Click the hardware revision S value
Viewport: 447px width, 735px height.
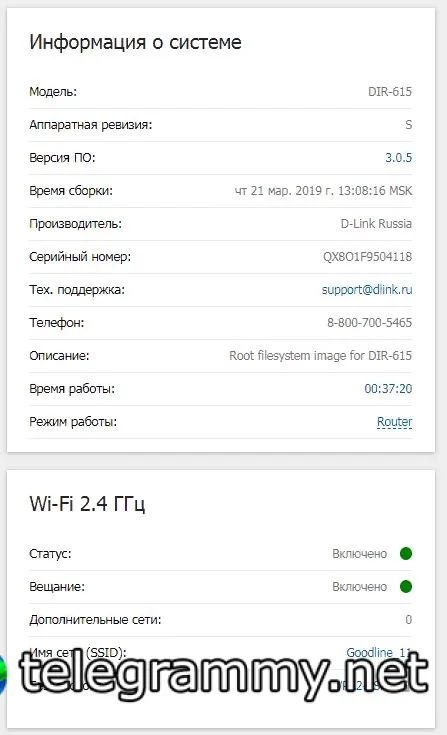click(409, 125)
